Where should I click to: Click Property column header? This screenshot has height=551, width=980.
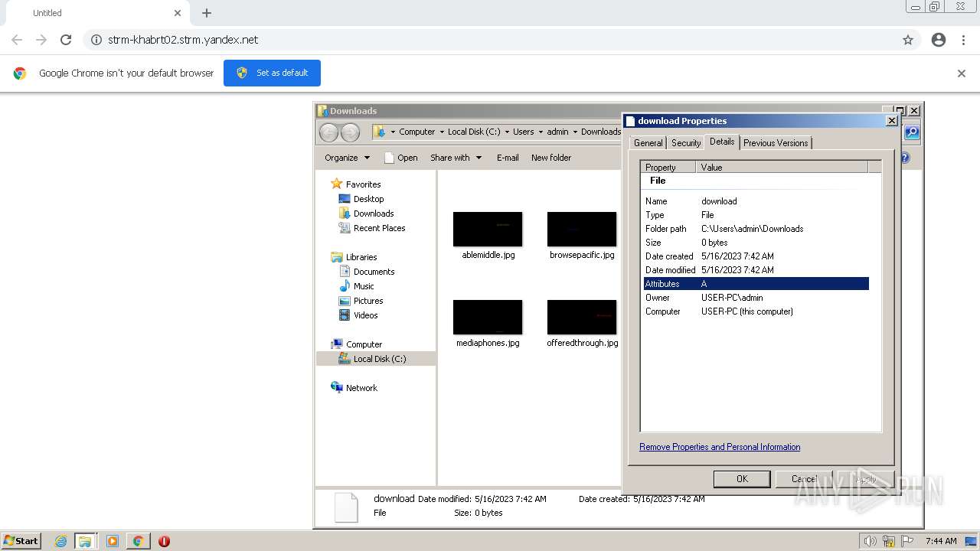click(668, 168)
